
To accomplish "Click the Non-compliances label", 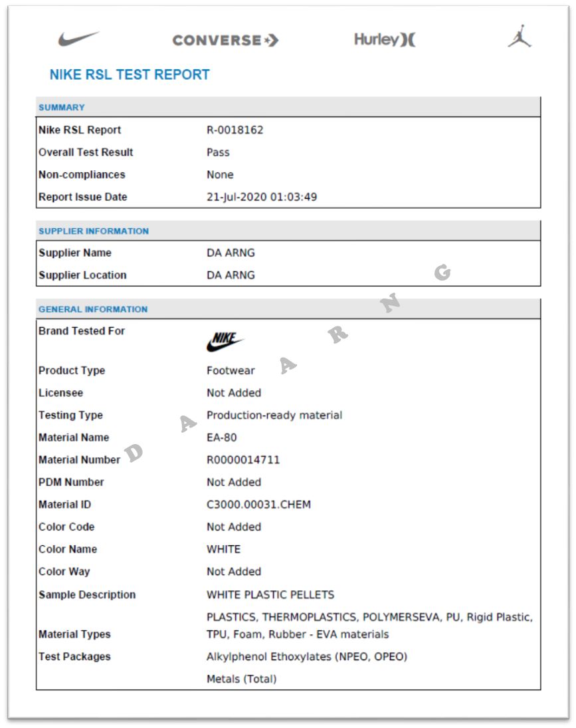I will tap(82, 175).
